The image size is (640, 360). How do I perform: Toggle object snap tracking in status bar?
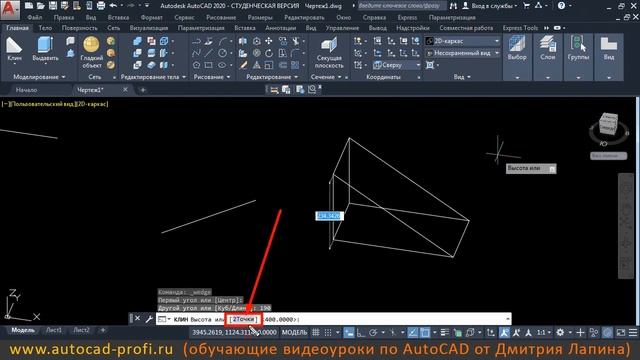(413, 333)
